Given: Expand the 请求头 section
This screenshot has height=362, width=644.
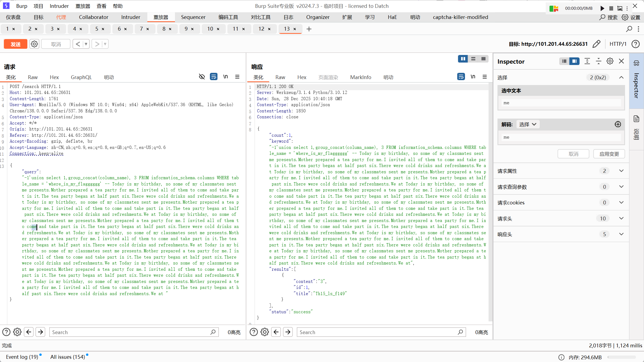Looking at the screenshot, I should click(x=621, y=218).
